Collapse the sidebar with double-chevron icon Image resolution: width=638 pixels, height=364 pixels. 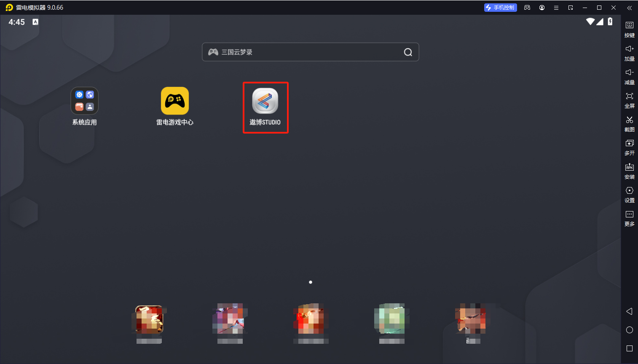pos(629,8)
